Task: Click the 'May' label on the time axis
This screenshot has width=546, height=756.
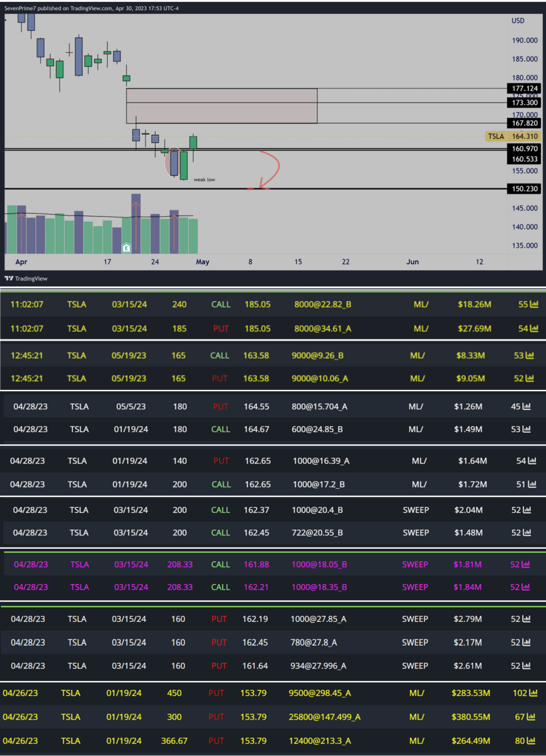Action: tap(203, 261)
